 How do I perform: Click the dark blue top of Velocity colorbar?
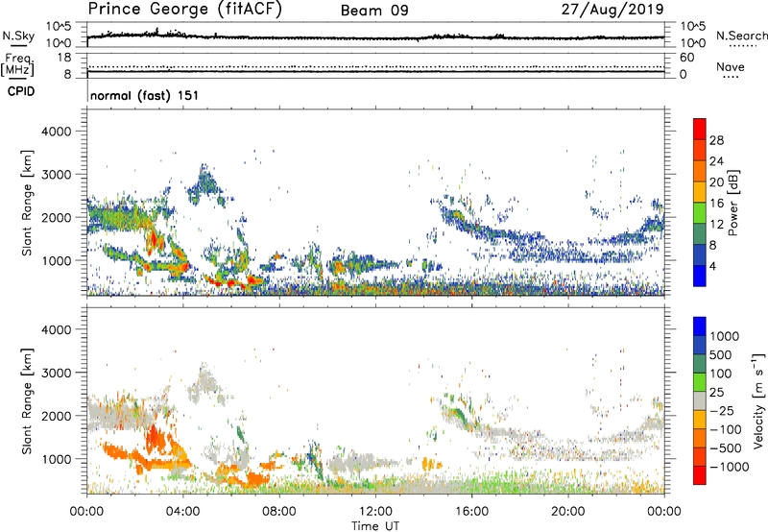point(700,326)
